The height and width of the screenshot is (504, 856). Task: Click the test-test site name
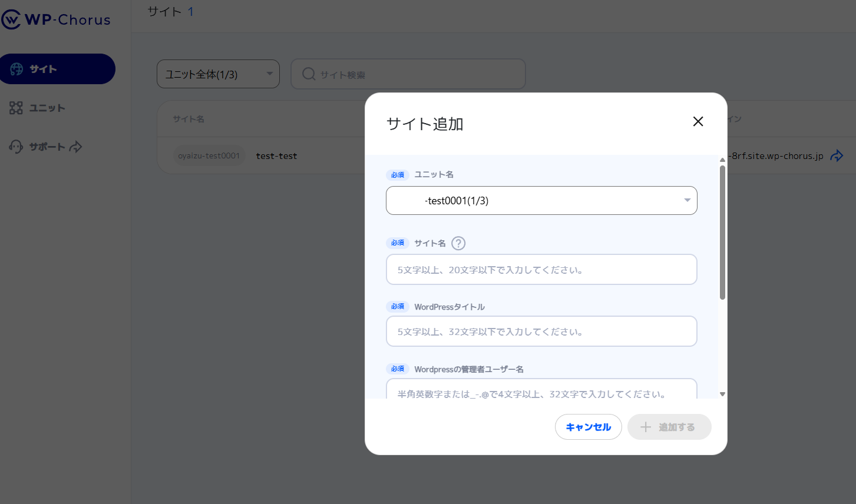coord(276,156)
